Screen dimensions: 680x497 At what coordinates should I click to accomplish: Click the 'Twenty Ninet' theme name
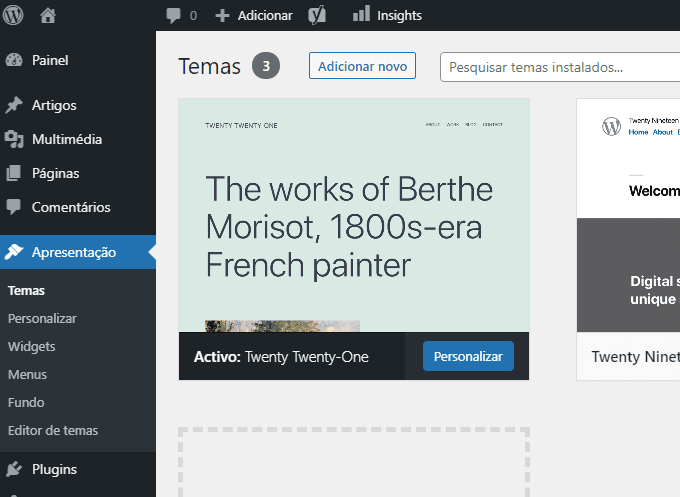click(x=636, y=356)
